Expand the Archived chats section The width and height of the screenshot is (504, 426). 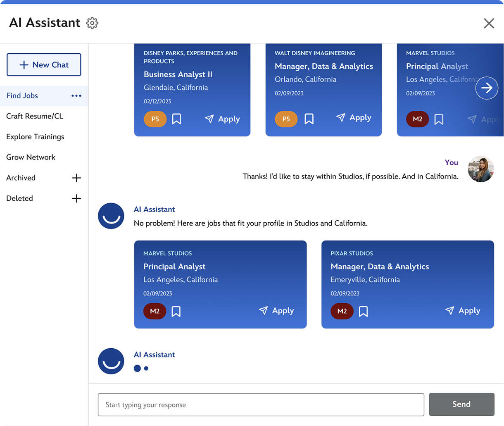tap(76, 178)
